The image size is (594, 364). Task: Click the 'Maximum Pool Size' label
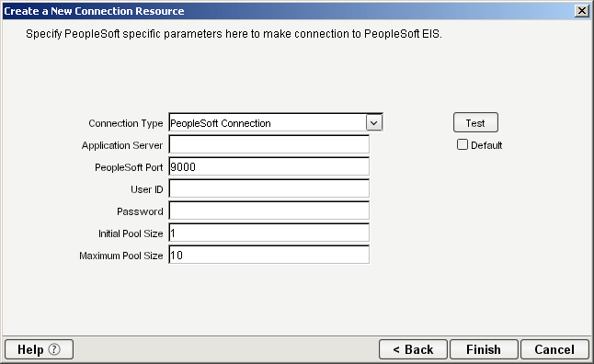[121, 256]
